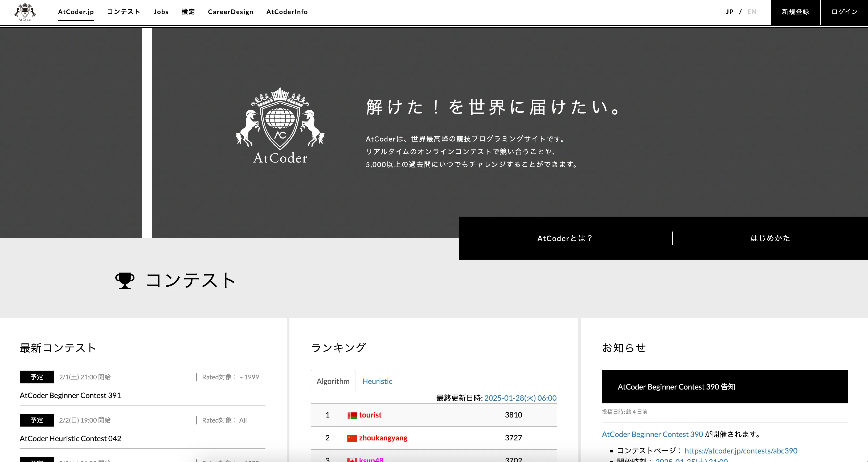The width and height of the screenshot is (868, 462).
Task: Open the AtCoder Beginner Contest 390 告知 banner
Action: [x=724, y=386]
